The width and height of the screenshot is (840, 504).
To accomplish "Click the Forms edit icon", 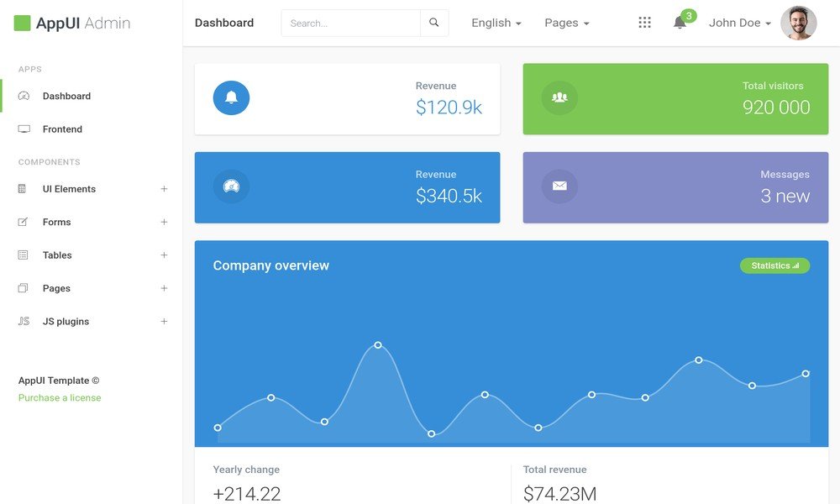I will (23, 222).
